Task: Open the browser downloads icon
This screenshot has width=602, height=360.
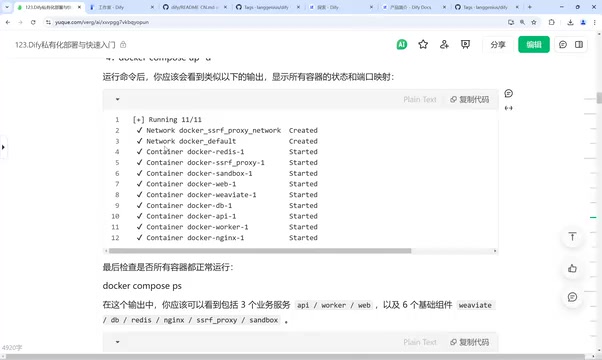Action: 570,22
